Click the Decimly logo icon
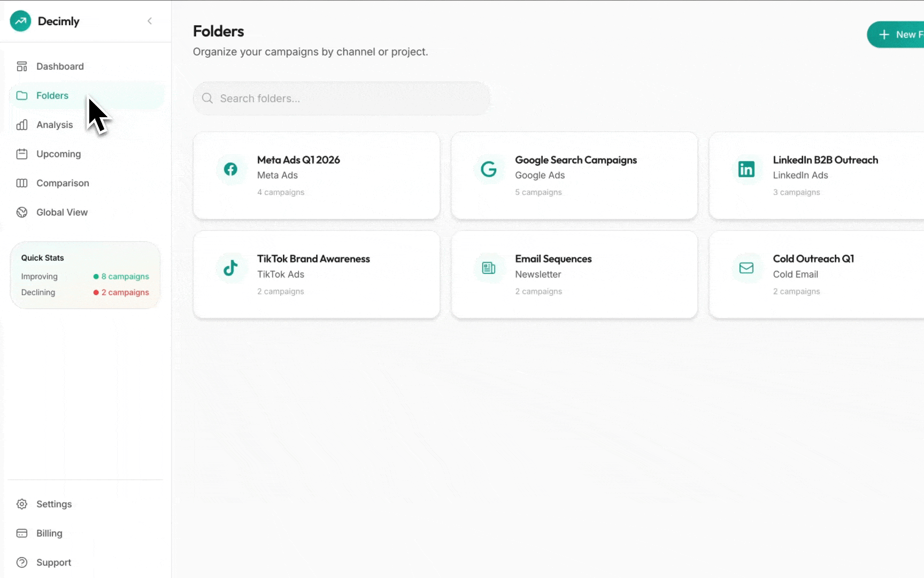Viewport: 924px width, 578px height. pyautogui.click(x=20, y=21)
